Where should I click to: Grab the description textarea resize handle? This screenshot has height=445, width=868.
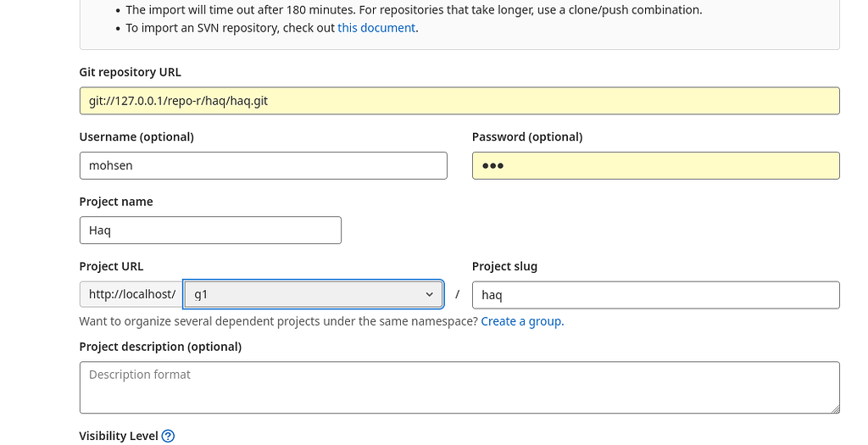[x=835, y=409]
